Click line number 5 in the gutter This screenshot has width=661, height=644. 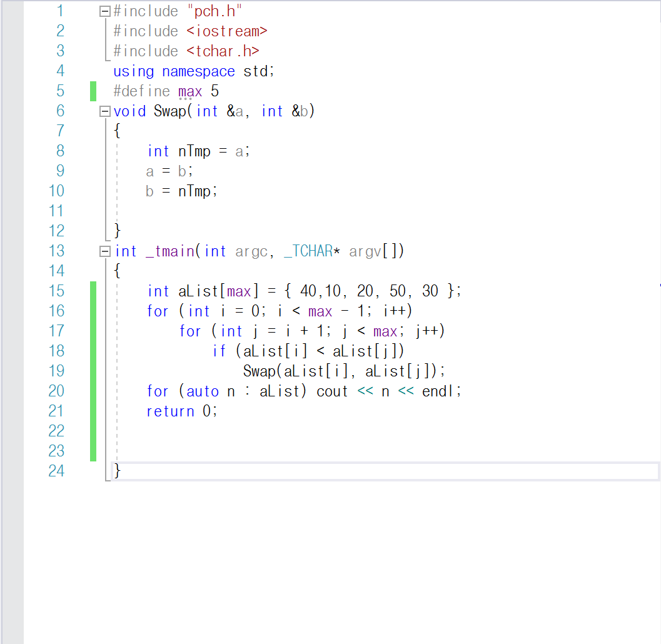[60, 91]
